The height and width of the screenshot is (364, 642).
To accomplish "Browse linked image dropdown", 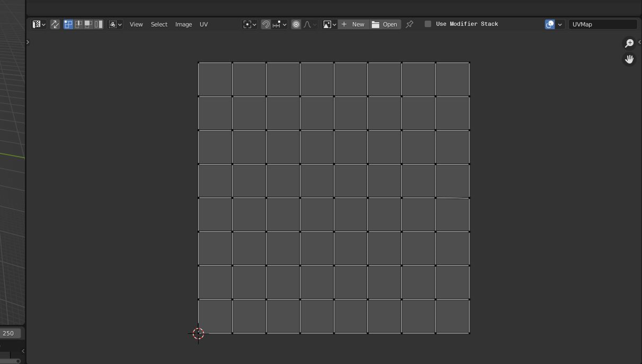I will tap(329, 24).
